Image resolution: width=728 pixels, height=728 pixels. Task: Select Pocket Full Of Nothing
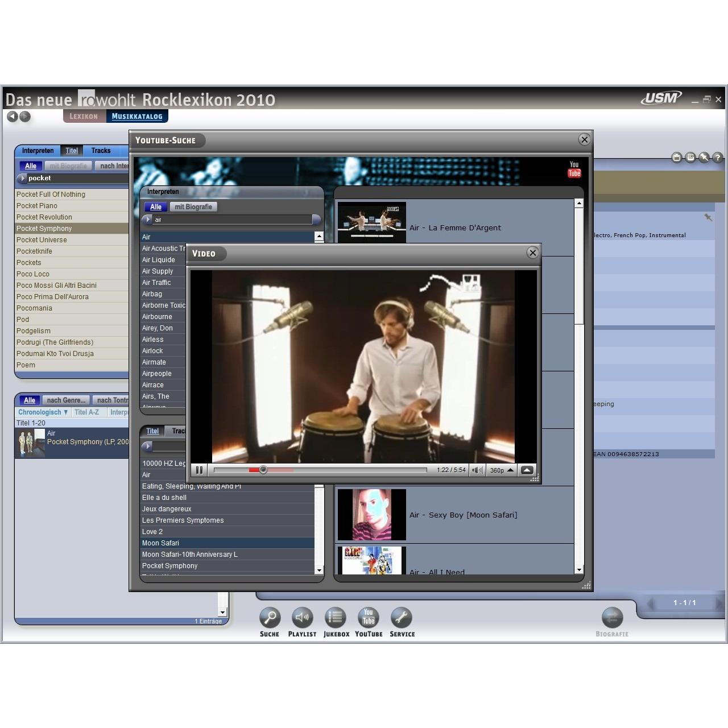(x=72, y=194)
